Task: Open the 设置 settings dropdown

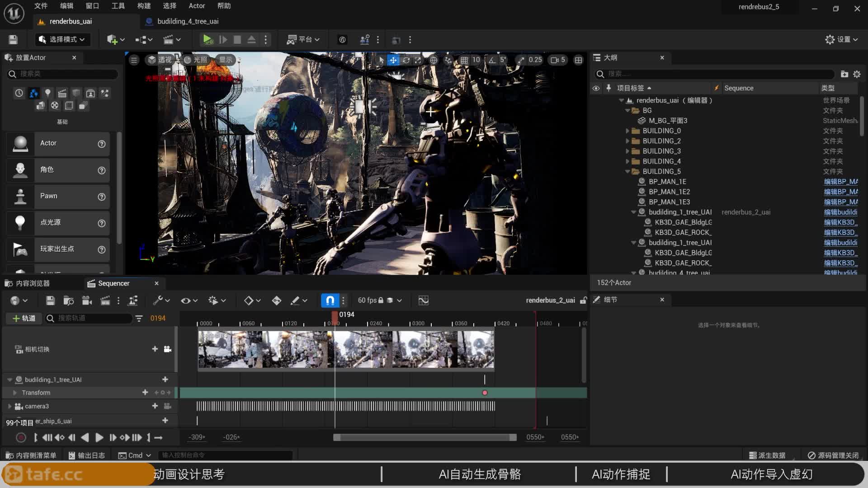Action: (x=841, y=40)
